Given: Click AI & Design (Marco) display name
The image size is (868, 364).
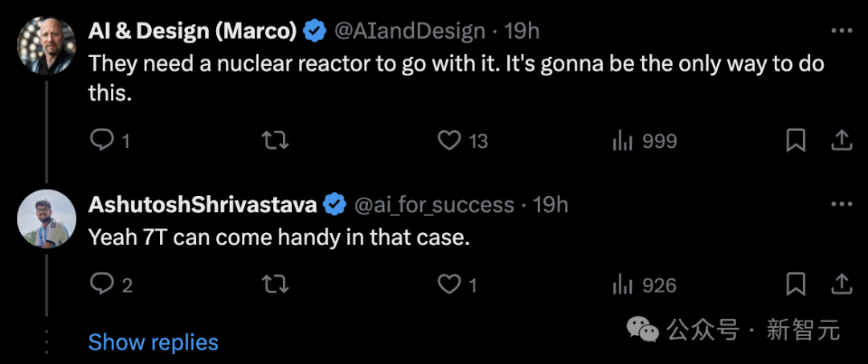Looking at the screenshot, I should [193, 31].
